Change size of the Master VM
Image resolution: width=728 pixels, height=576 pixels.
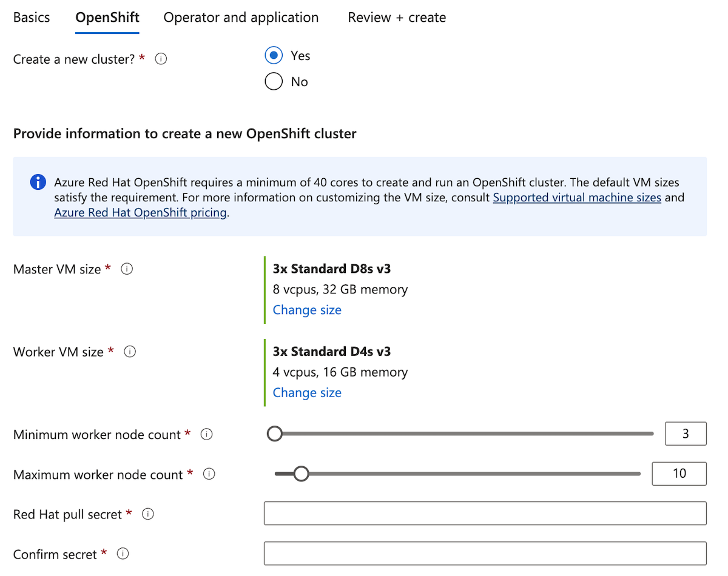(x=307, y=310)
